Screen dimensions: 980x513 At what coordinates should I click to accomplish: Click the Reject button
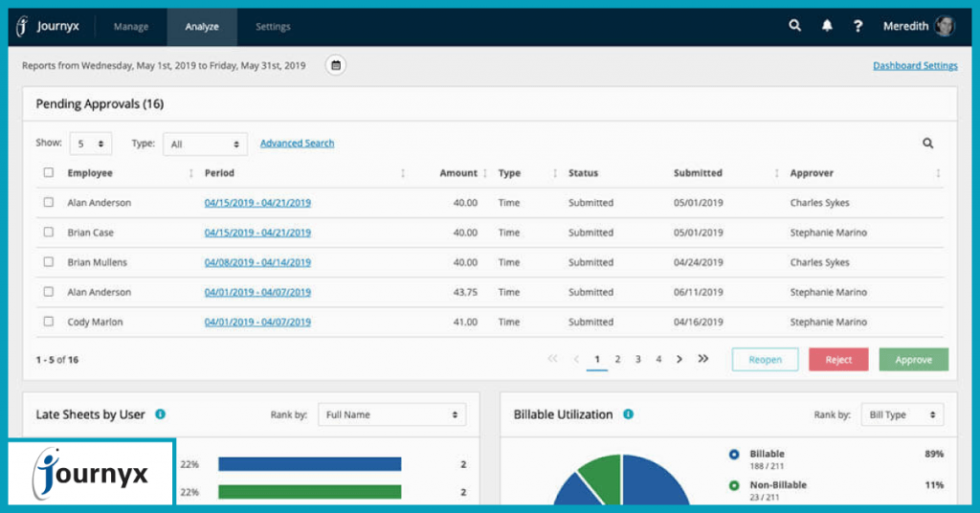coord(838,359)
